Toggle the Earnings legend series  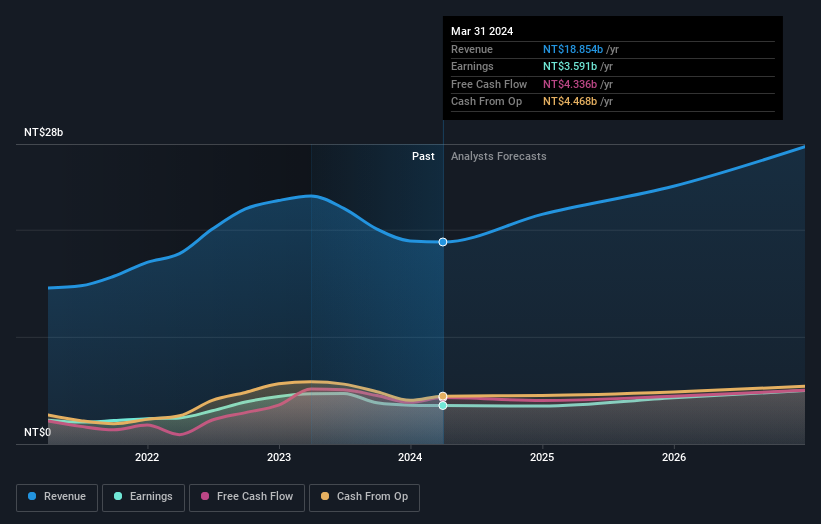tap(143, 497)
